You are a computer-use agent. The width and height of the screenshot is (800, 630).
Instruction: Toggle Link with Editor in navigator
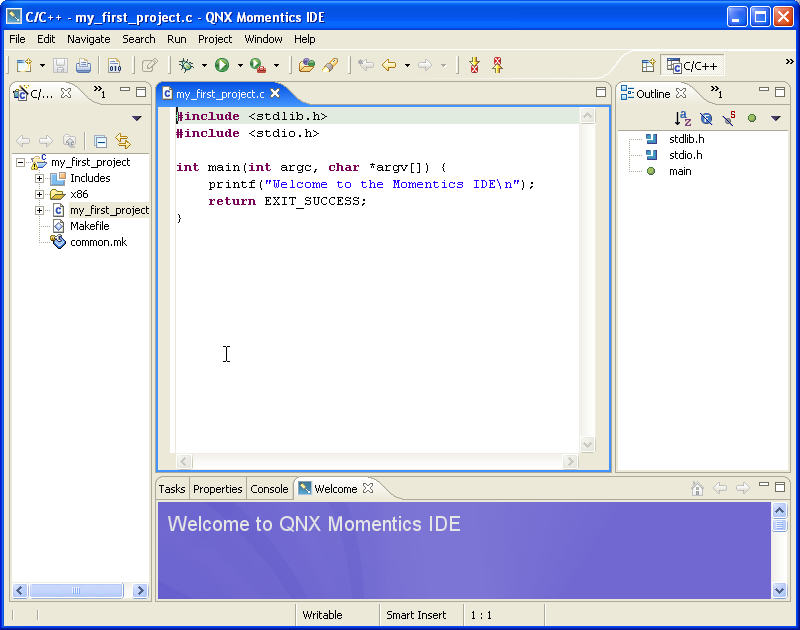click(x=123, y=141)
